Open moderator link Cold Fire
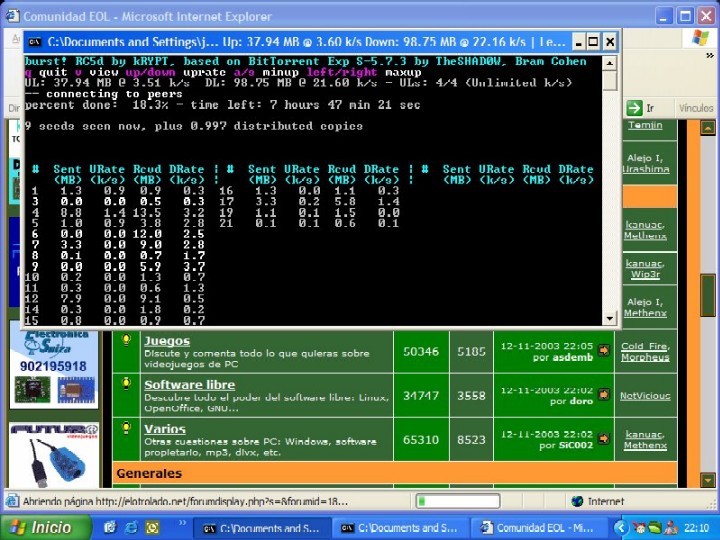The height and width of the screenshot is (540, 720). (x=645, y=346)
